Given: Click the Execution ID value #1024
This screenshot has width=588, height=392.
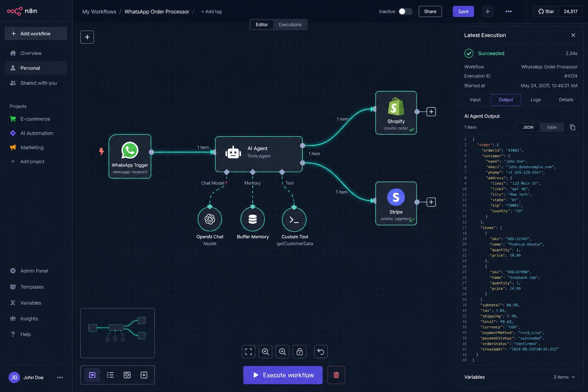Looking at the screenshot, I should pyautogui.click(x=570, y=76).
